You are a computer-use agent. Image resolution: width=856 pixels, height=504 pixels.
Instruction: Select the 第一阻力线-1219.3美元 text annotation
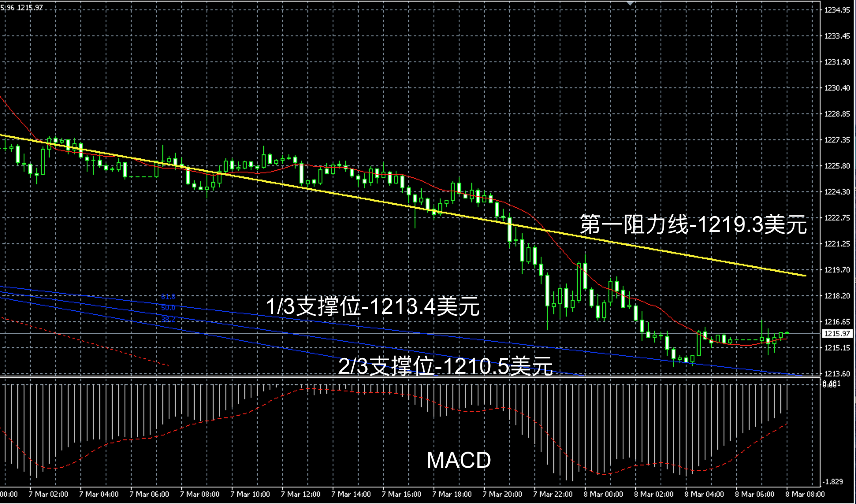(693, 225)
